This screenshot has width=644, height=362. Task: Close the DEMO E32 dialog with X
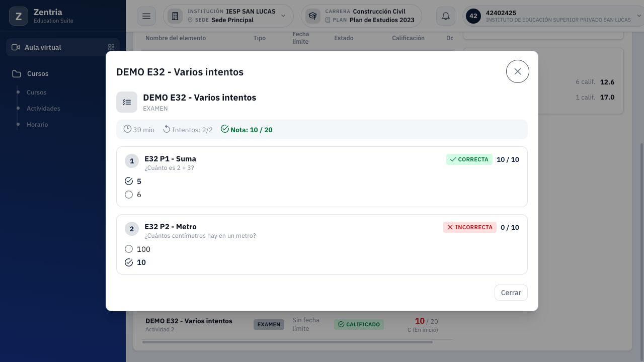click(517, 71)
